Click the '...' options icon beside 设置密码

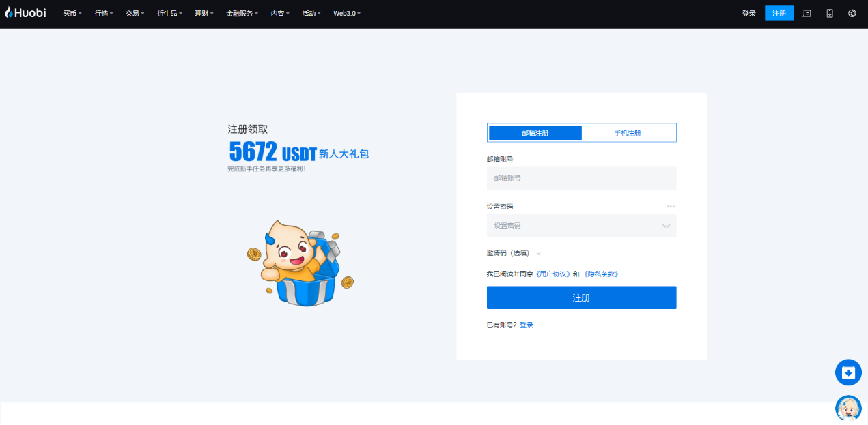(671, 206)
